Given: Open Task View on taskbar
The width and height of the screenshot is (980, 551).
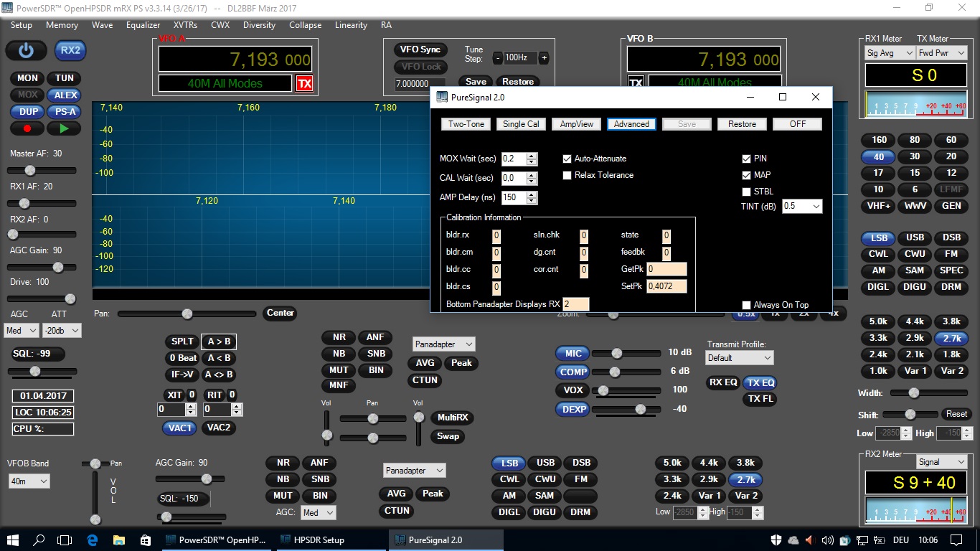Looking at the screenshot, I should pos(65,540).
